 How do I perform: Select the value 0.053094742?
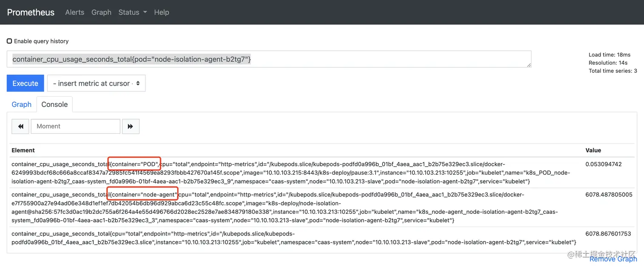pos(604,164)
